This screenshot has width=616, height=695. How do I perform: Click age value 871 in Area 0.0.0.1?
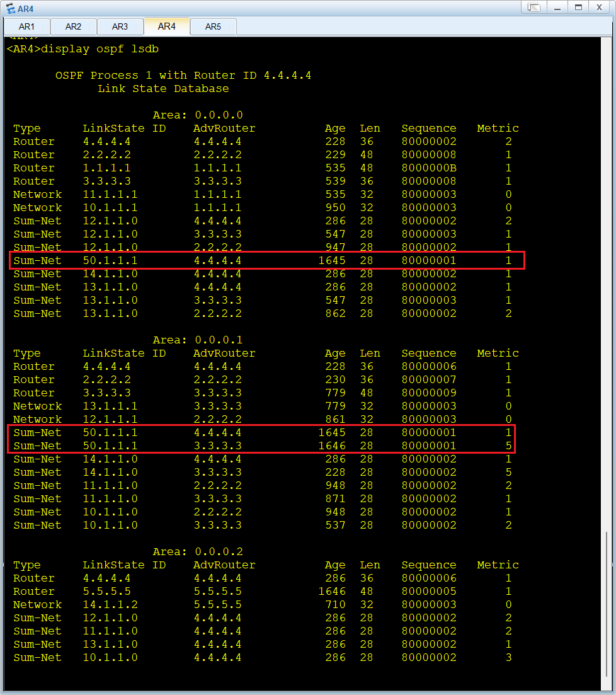(x=335, y=498)
